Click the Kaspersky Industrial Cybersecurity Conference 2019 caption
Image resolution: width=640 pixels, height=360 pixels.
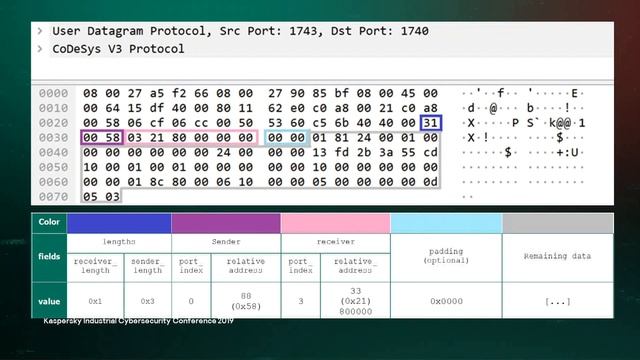pos(138,321)
